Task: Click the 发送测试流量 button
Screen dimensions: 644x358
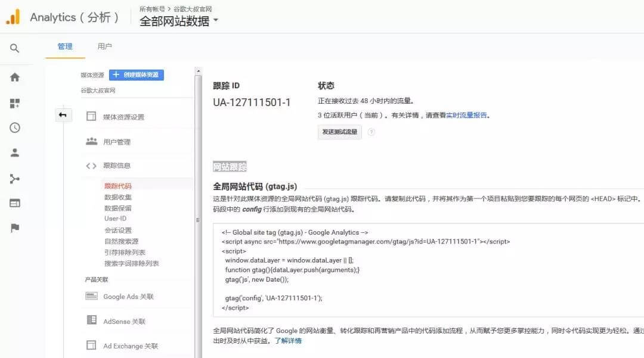Action: (339, 132)
